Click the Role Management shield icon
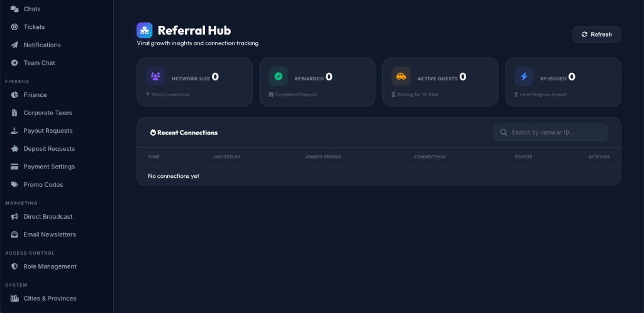The width and height of the screenshot is (644, 313). [14, 266]
